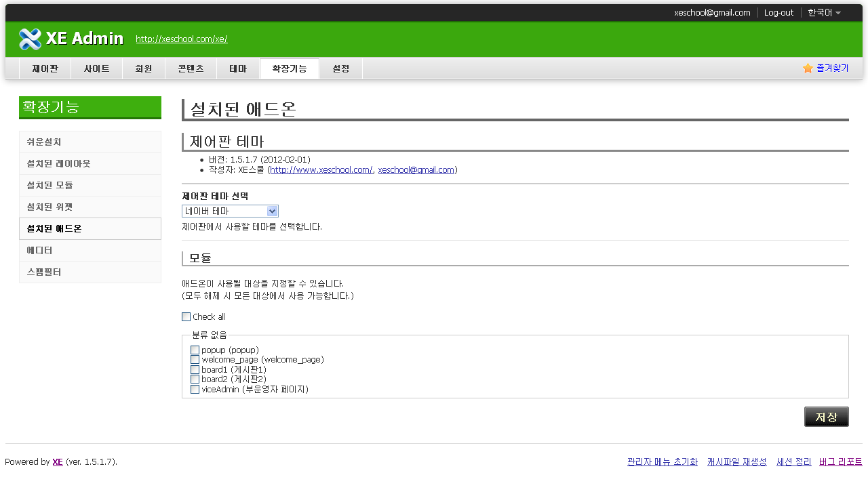Click the 즐겨찾기 favorites star icon
This screenshot has height=496, width=868.
(x=807, y=68)
